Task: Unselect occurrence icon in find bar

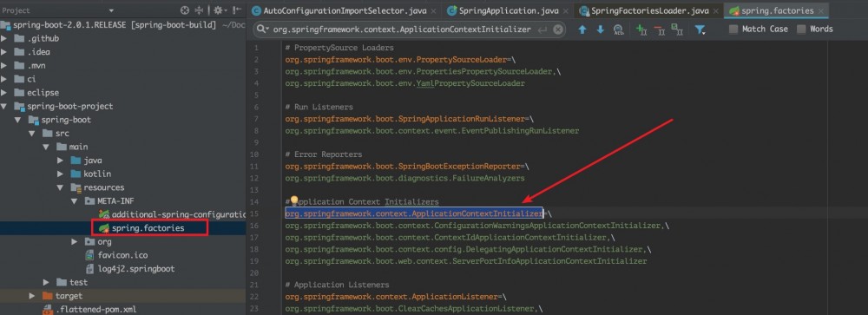Action: pyautogui.click(x=660, y=30)
